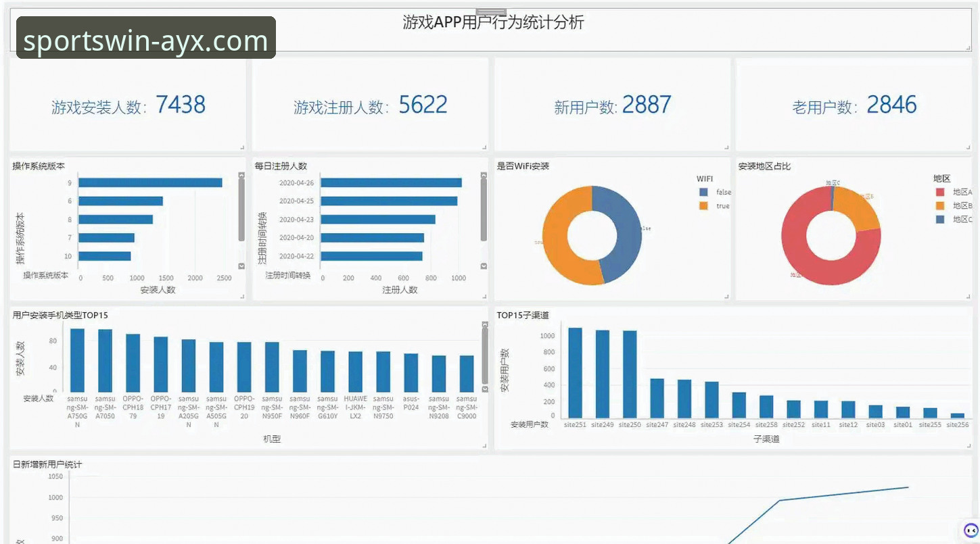Click the scrollbar thumb in 用户安装手机类型TOP15 chart
Screen dimensions: 980x544
(x=484, y=356)
